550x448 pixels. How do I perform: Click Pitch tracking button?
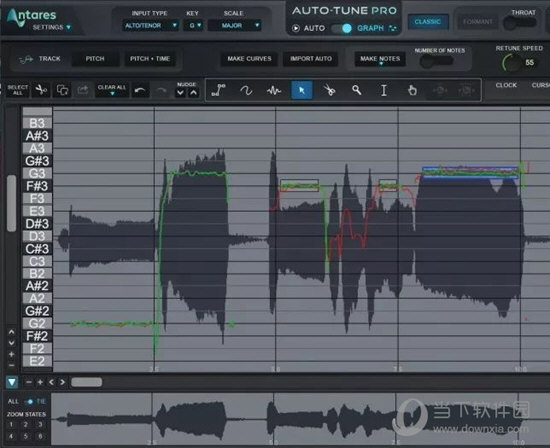coord(95,59)
